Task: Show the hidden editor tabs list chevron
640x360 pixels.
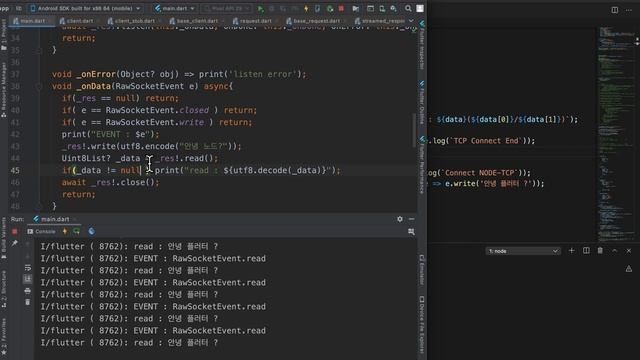Action: point(411,21)
